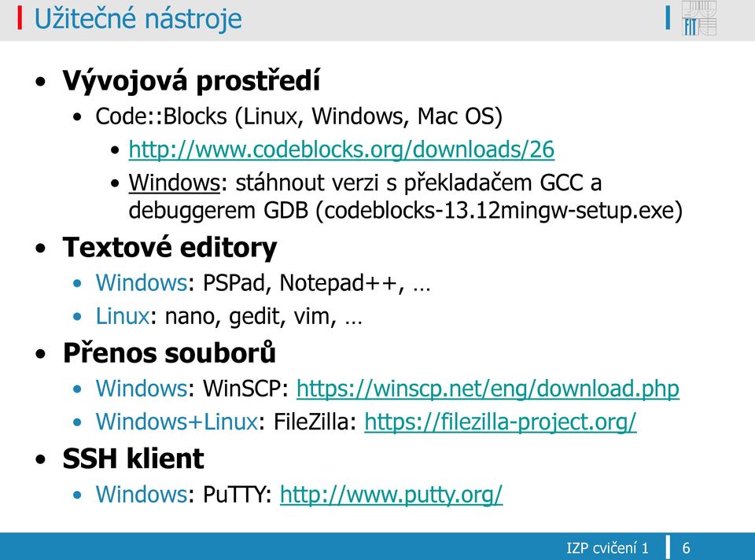
Task: Click the "IZP cvičení 1" footer text
Action: (x=608, y=548)
